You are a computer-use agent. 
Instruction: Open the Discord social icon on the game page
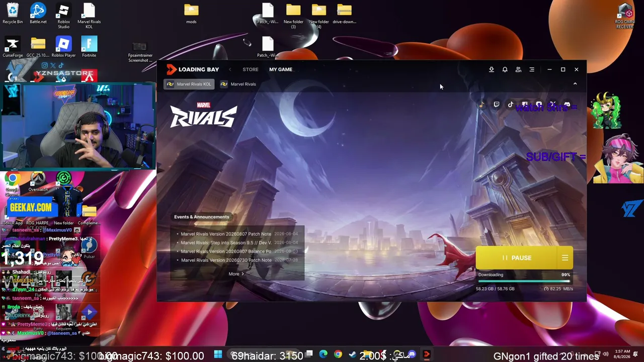(567, 105)
